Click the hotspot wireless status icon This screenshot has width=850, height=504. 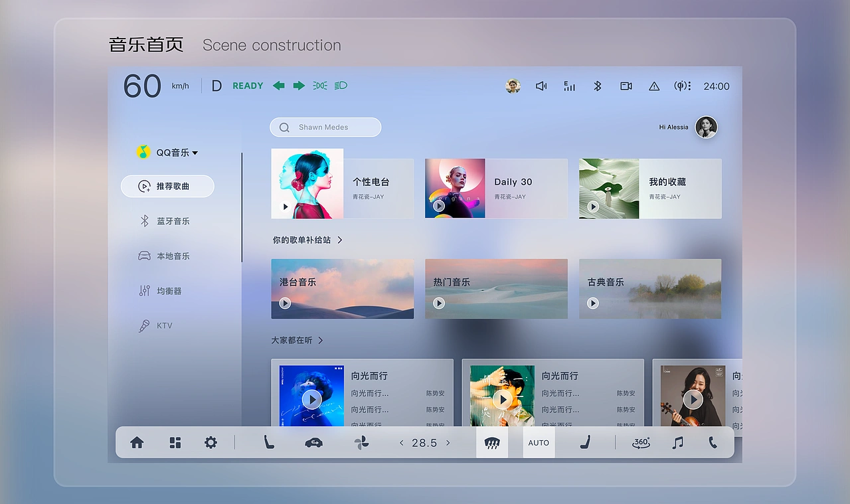point(683,86)
